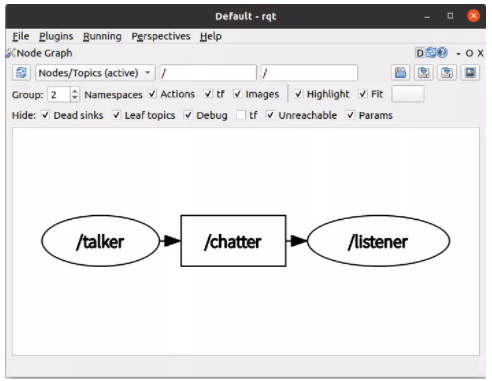This screenshot has width=492, height=381.
Task: Open the Perspectives menu
Action: tap(161, 36)
